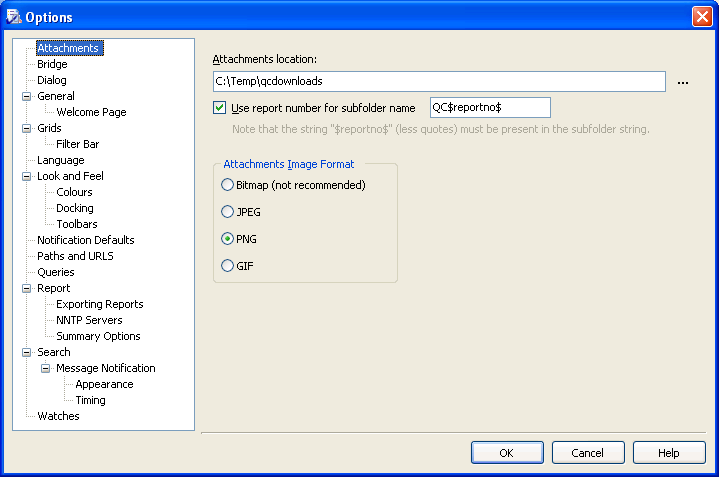Collapse the General tree node
This screenshot has width=719, height=477.
point(27,97)
